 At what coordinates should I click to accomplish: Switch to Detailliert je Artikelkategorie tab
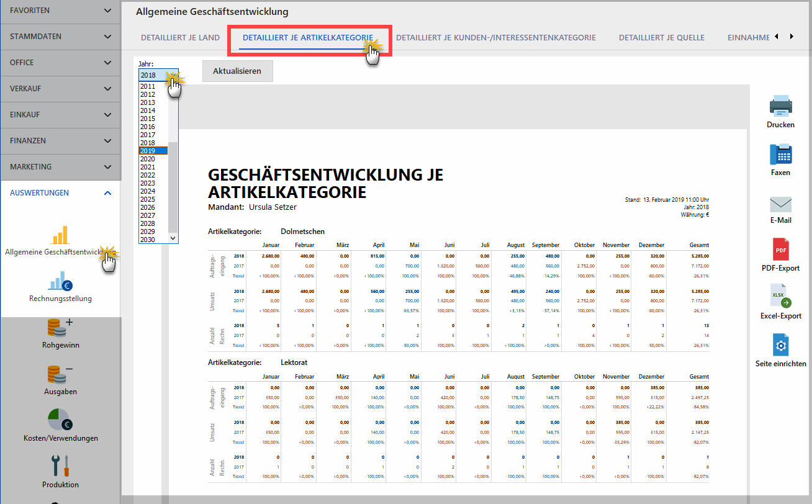pos(308,37)
